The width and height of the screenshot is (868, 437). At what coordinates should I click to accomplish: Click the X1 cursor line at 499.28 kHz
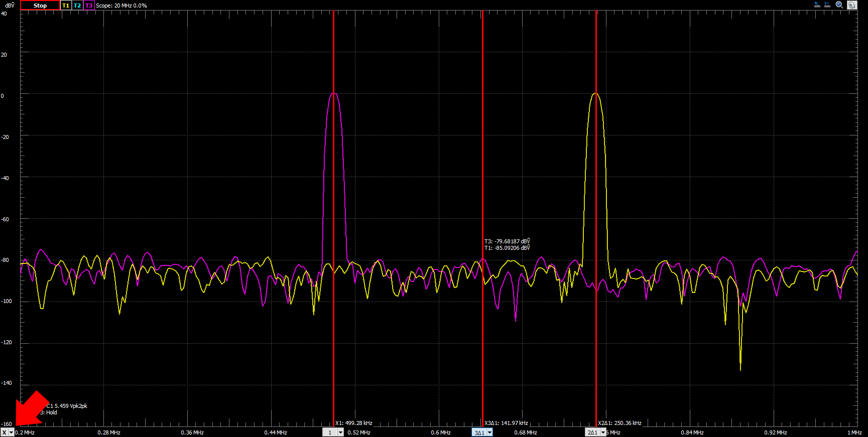tap(333, 218)
